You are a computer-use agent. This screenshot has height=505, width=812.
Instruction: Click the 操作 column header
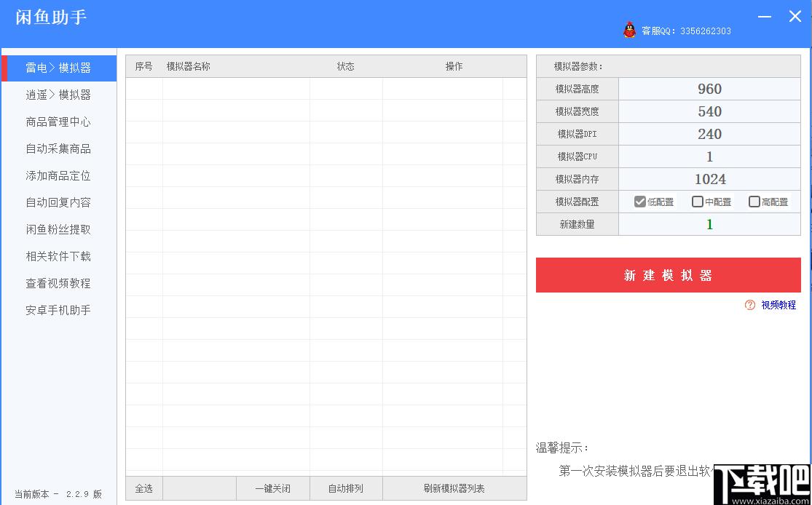tap(454, 66)
